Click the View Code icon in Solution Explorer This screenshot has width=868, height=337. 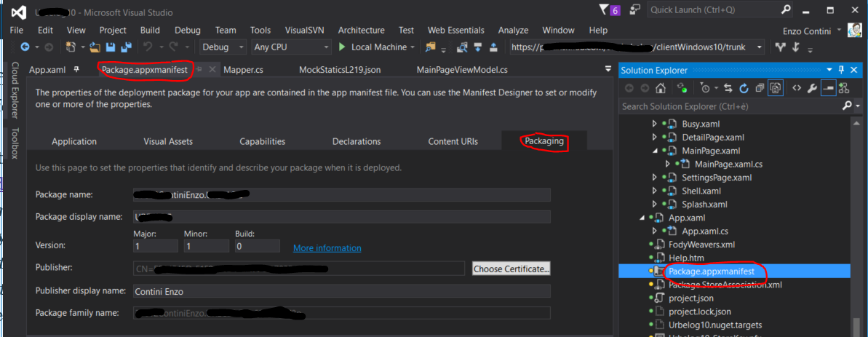[796, 88]
